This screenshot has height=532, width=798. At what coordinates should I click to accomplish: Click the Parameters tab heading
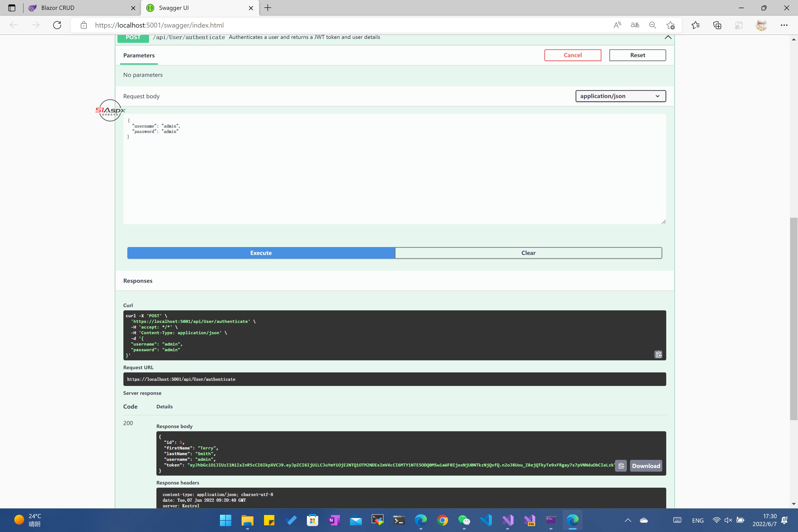pos(139,55)
